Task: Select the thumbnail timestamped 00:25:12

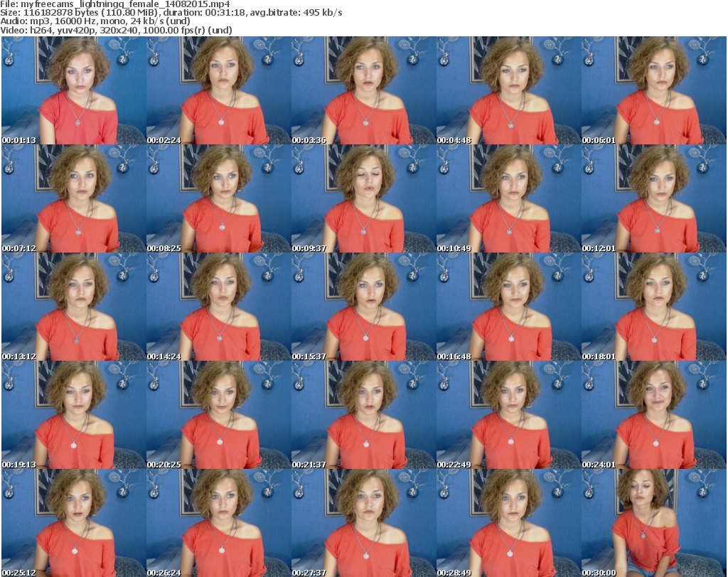Action: pos(74,523)
